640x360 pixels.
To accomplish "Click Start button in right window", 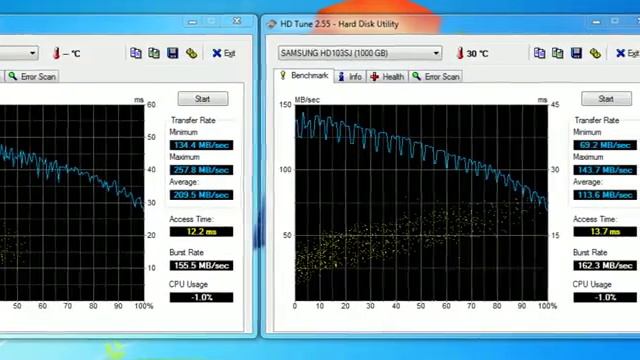I will (606, 99).
